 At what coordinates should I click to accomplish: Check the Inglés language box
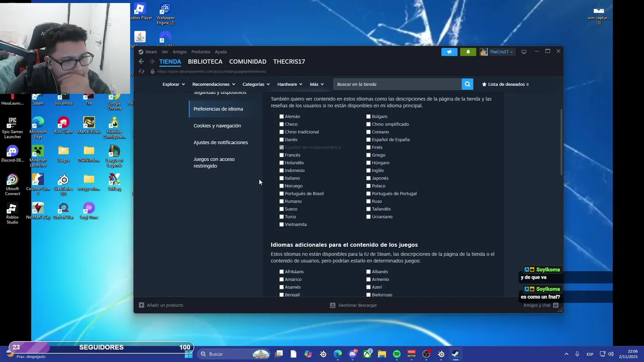click(368, 170)
